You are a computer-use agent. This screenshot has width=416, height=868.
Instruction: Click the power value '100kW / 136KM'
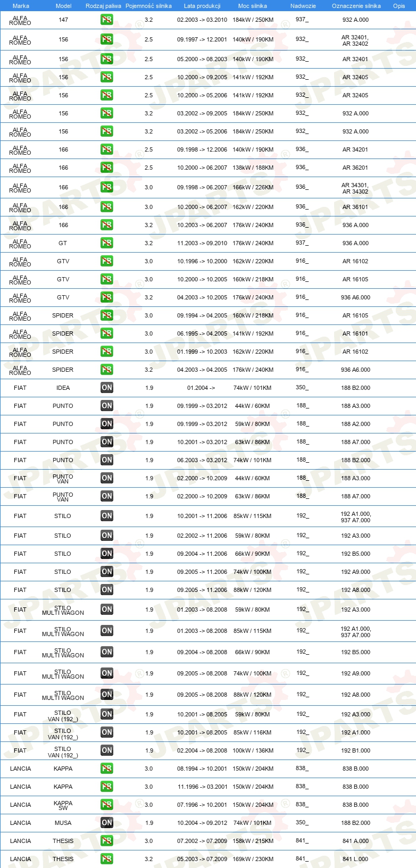(x=253, y=750)
